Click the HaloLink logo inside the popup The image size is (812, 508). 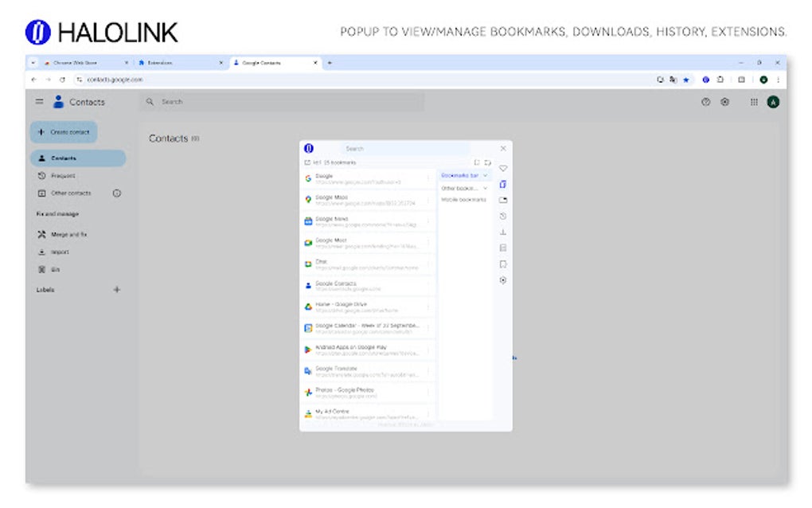(309, 149)
